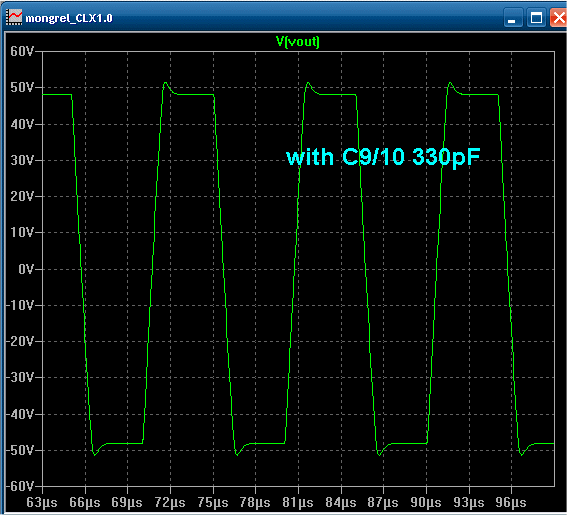
Task: Click the 78µs time axis label
Action: (x=255, y=503)
